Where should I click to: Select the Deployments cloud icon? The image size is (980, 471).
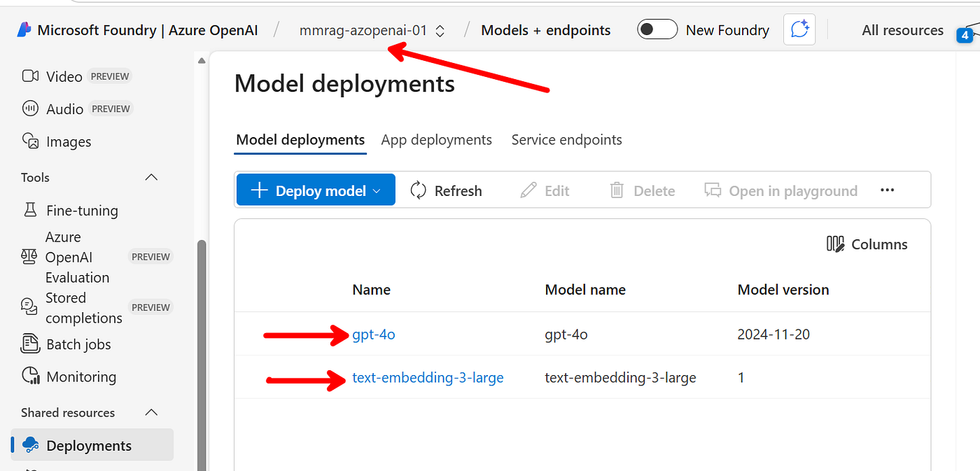point(30,445)
